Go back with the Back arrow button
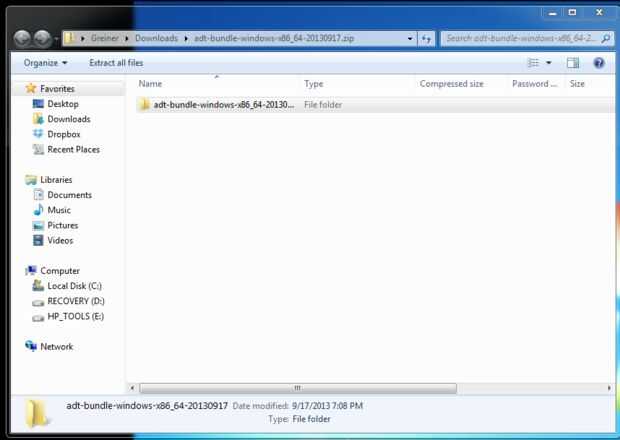The height and width of the screenshot is (440, 620). (22, 39)
